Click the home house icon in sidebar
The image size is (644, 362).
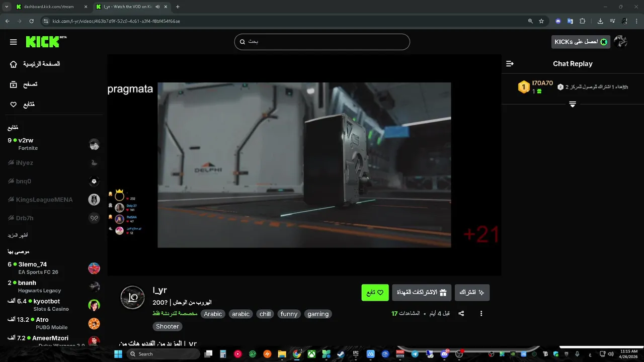pos(14,64)
